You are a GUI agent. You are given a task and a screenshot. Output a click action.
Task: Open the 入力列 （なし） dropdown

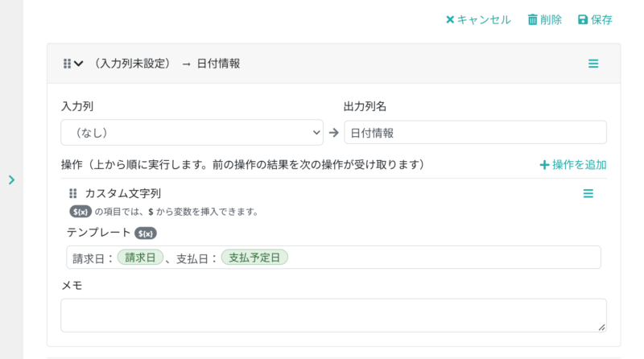point(192,132)
